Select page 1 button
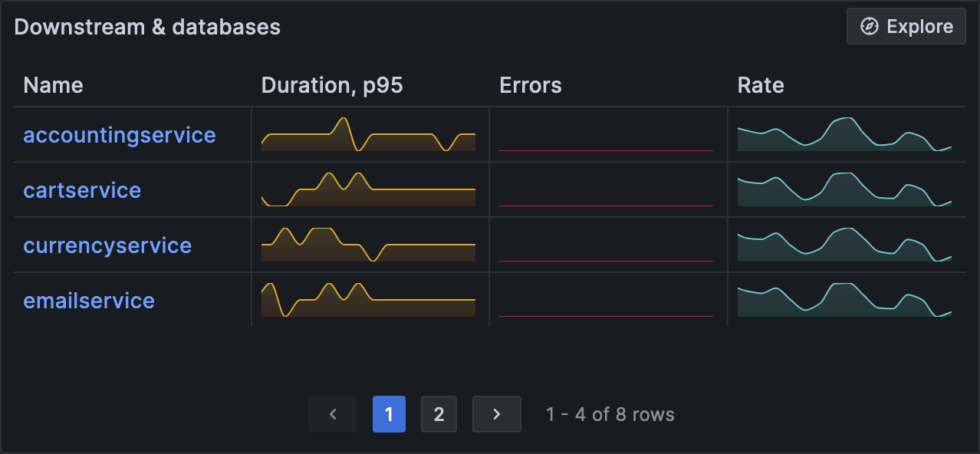 [389, 414]
